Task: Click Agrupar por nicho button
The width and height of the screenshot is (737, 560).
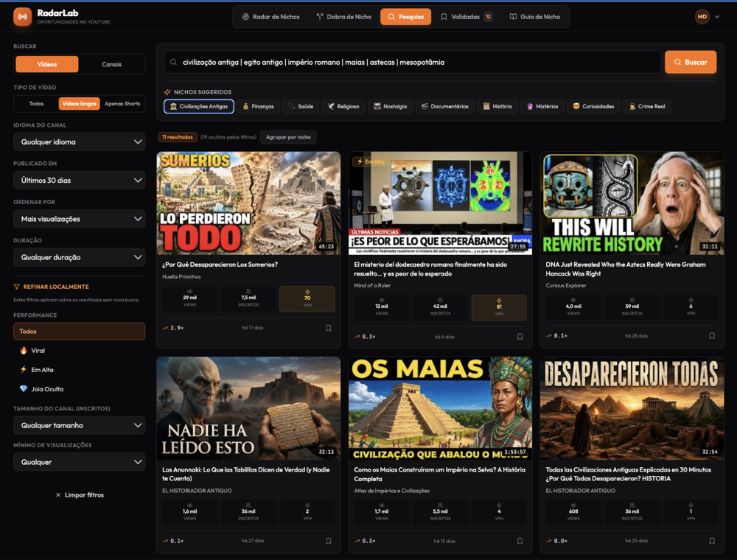Action: pos(288,137)
